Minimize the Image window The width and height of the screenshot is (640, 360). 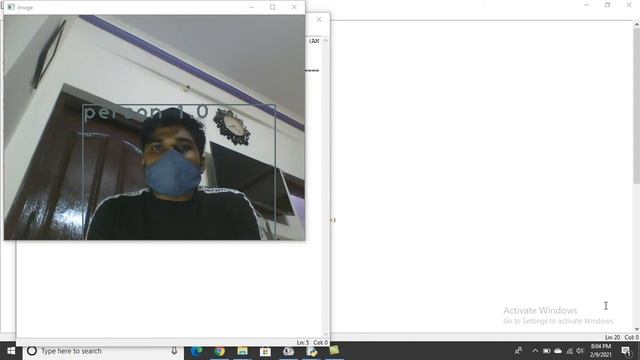click(251, 7)
